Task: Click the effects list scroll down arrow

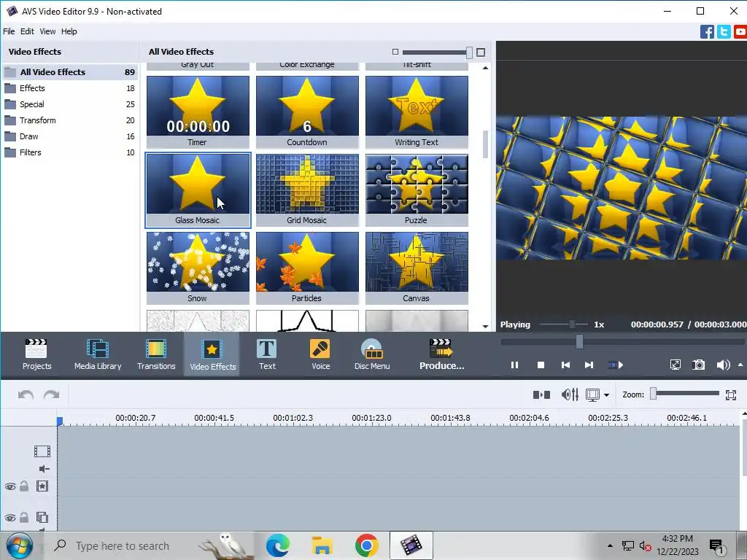Action: click(x=485, y=327)
